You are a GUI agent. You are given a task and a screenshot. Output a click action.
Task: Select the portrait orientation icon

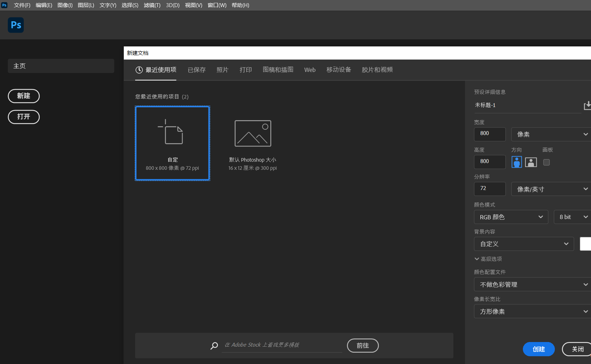tap(517, 162)
